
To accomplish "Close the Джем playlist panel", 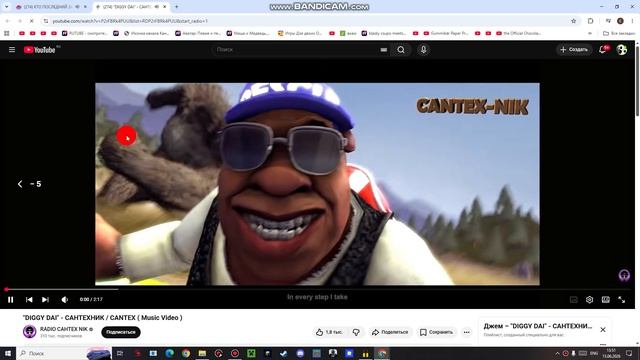I will pos(603,330).
